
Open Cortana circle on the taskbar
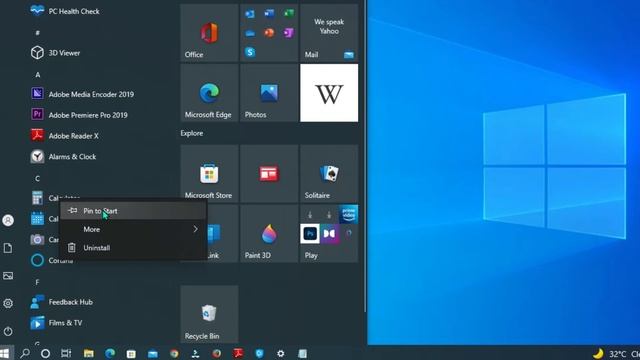(x=45, y=353)
